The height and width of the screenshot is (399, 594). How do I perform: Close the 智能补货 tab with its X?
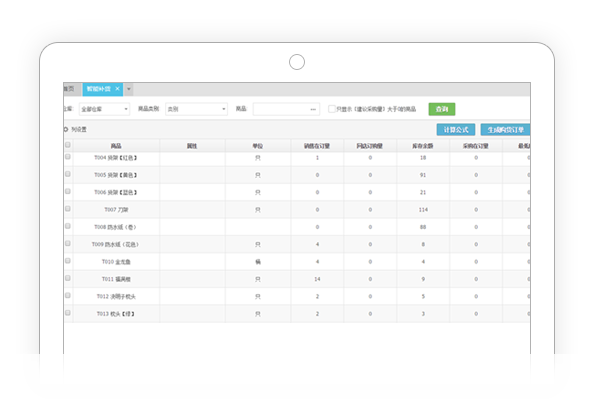(117, 89)
